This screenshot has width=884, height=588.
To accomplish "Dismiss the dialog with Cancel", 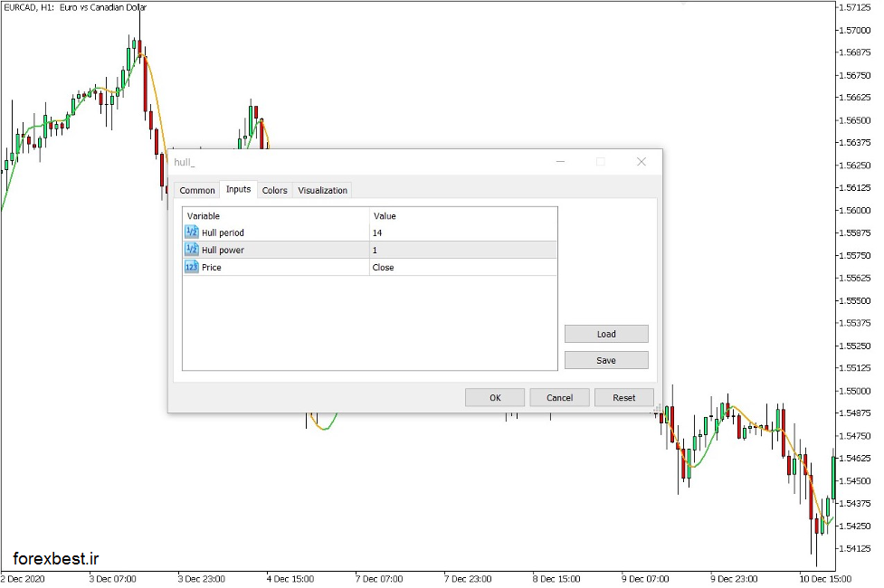I will [x=559, y=397].
